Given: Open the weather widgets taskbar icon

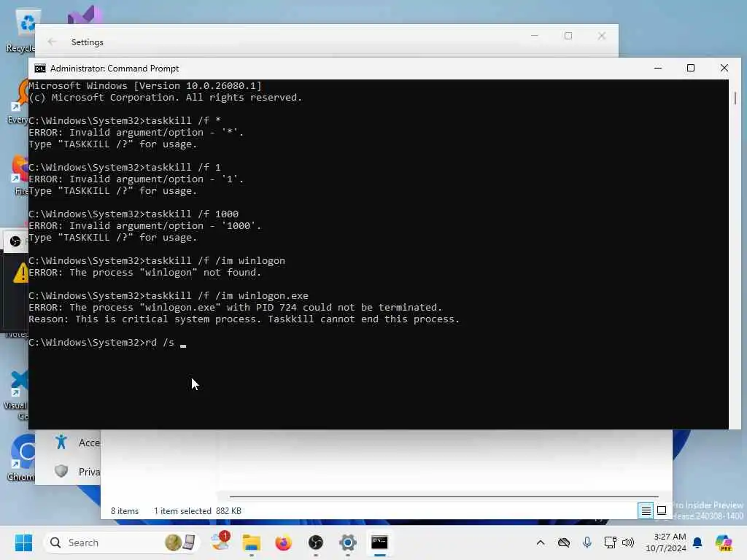Looking at the screenshot, I should [x=220, y=542].
